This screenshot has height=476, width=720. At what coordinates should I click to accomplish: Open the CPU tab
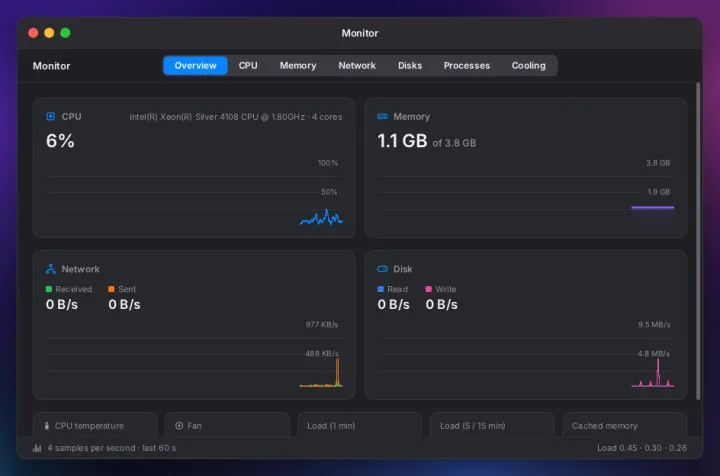coord(248,66)
